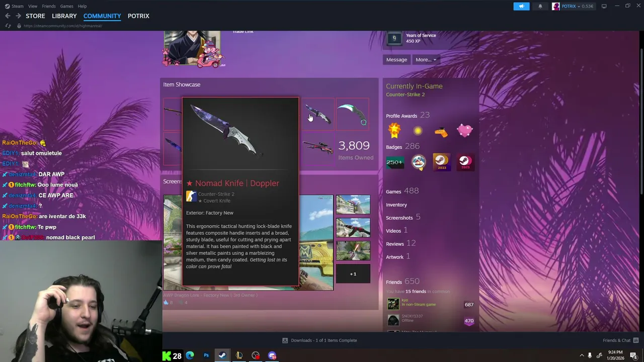Open the Games menu
Screen dimensions: 644x362
(x=66, y=6)
